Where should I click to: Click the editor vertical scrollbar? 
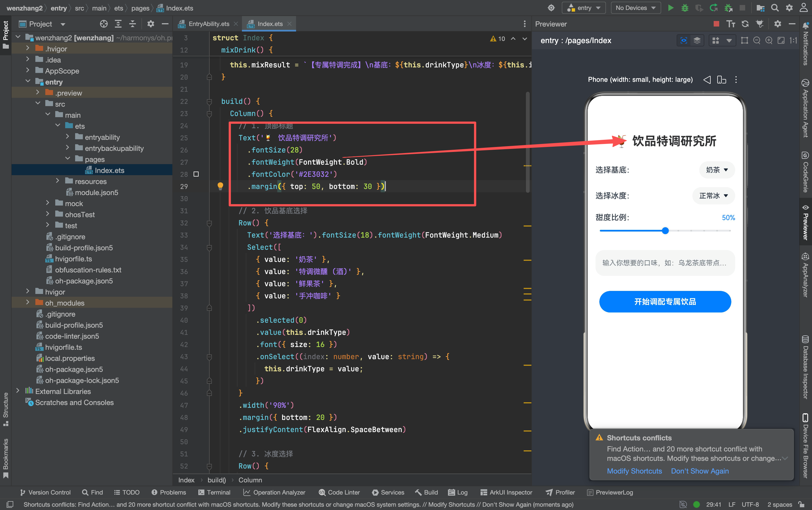point(528,142)
